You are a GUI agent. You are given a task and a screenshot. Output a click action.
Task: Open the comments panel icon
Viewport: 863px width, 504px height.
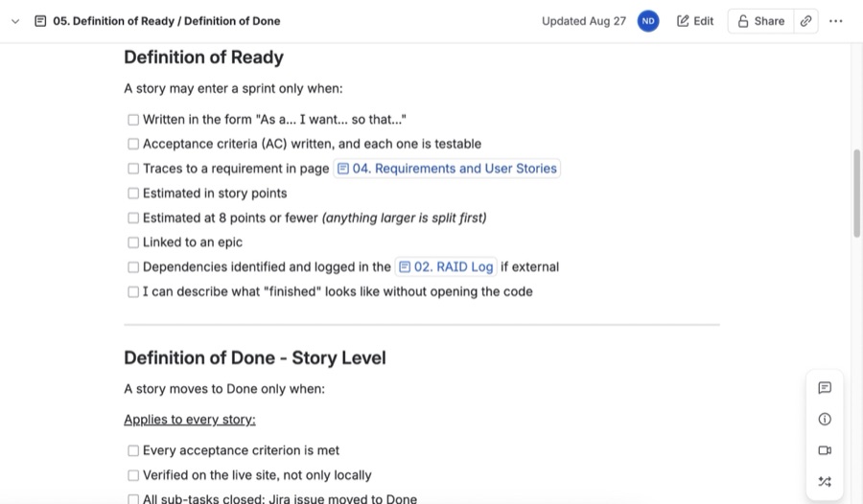tap(825, 388)
